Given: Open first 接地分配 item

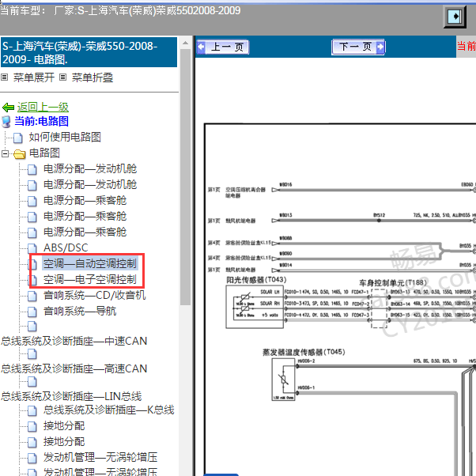Looking at the screenshot, I should [x=64, y=425].
